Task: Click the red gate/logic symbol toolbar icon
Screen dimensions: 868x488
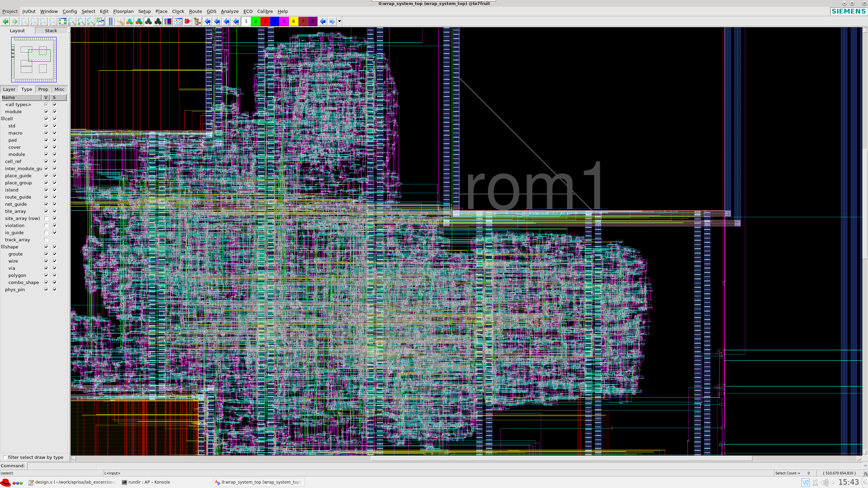Action: point(189,21)
